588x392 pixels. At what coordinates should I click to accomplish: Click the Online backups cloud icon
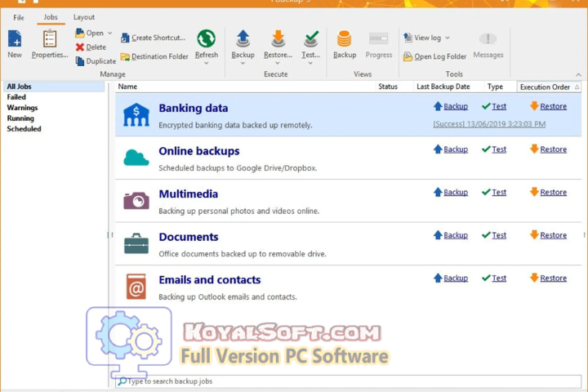pyautogui.click(x=136, y=158)
